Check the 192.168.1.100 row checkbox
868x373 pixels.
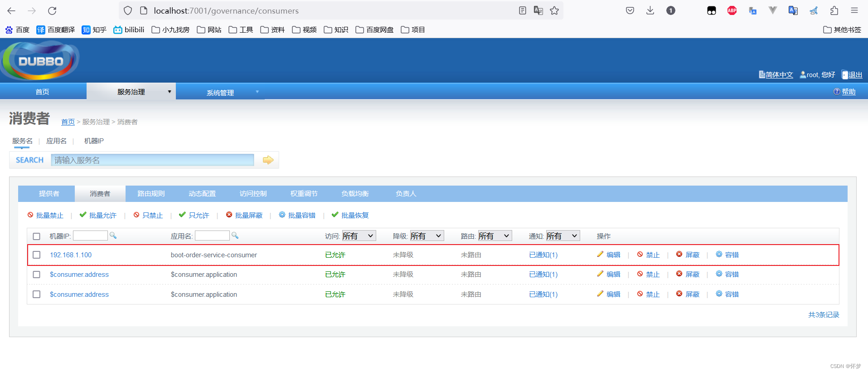37,255
